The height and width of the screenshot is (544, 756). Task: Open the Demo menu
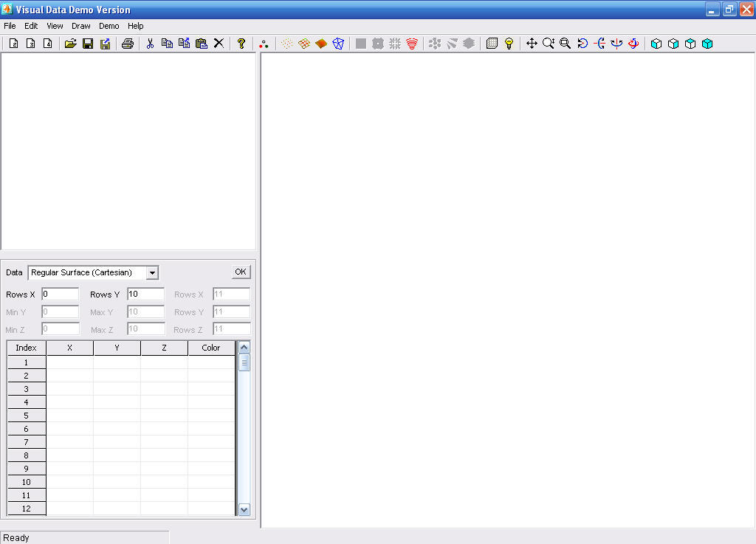tap(109, 25)
